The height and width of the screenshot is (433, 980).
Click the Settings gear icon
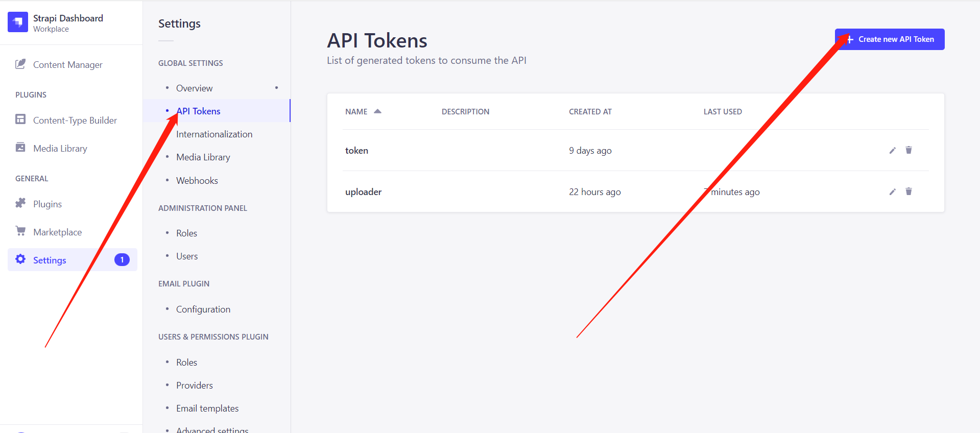[20, 259]
